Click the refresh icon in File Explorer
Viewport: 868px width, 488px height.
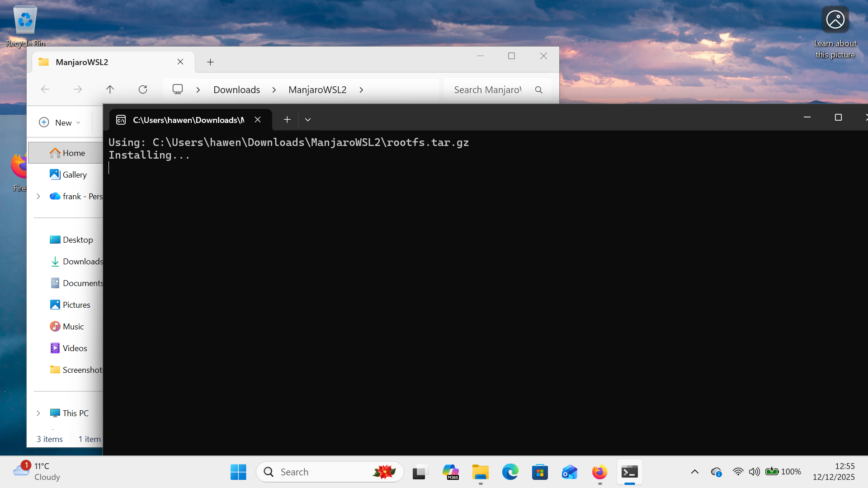(x=143, y=89)
